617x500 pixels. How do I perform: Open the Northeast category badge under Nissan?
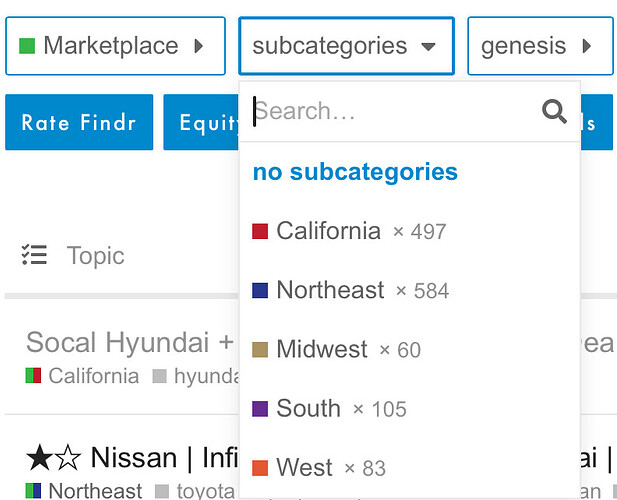coord(83,491)
